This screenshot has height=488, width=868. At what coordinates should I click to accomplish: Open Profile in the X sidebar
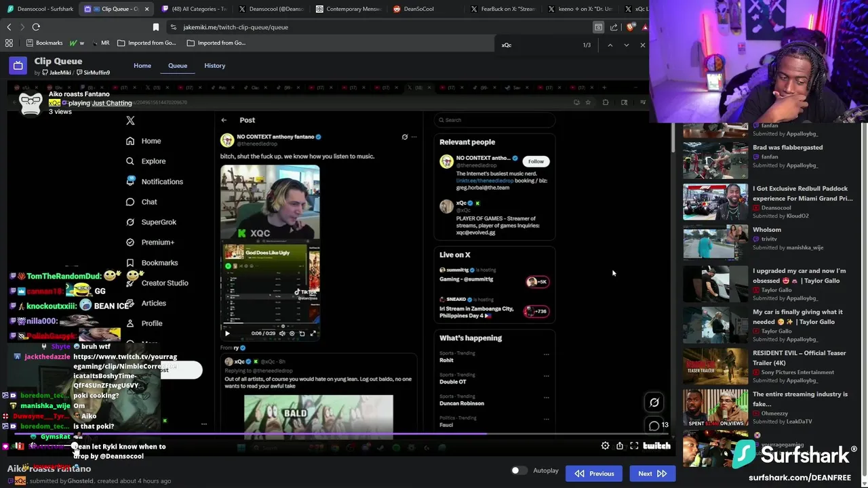[144, 324]
